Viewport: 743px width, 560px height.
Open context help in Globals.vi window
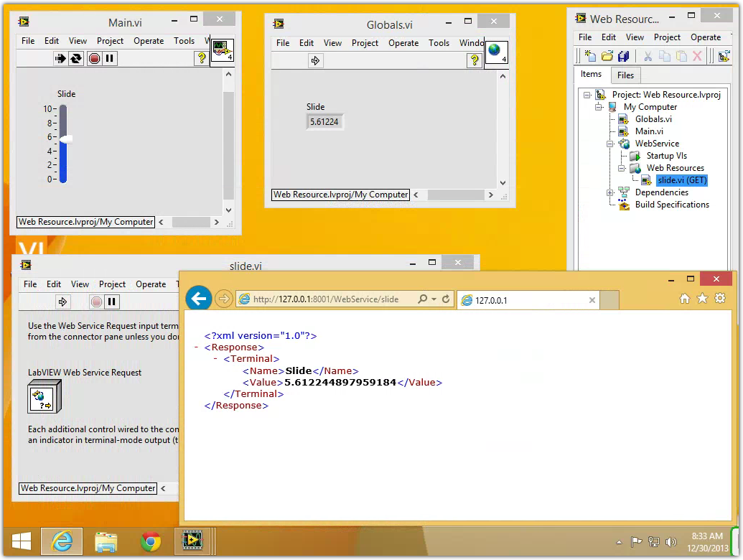pos(474,61)
